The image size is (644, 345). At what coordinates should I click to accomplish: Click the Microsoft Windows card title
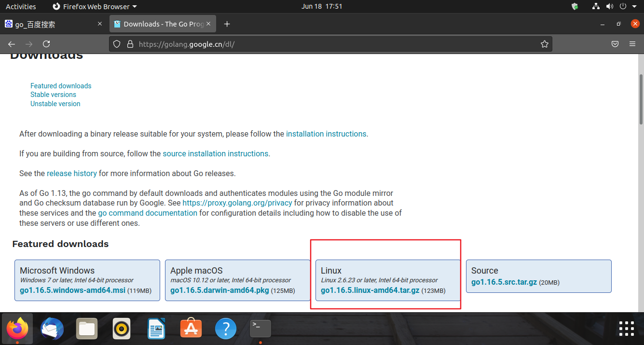pyautogui.click(x=57, y=271)
